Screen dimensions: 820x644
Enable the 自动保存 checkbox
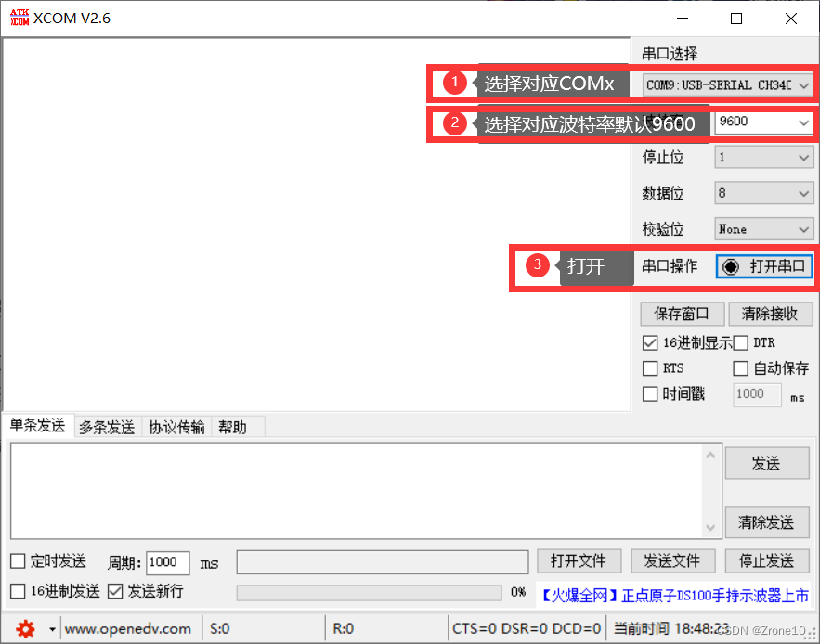(x=740, y=368)
